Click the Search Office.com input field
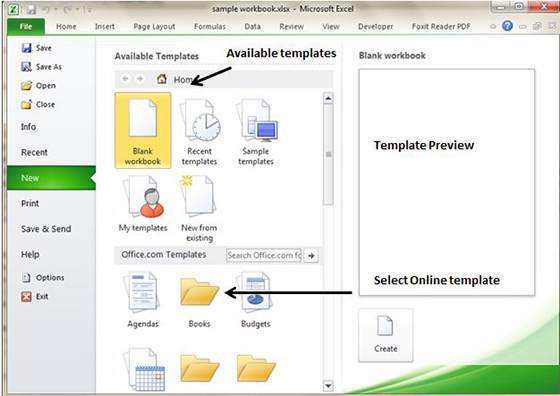Image resolution: width=560 pixels, height=396 pixels. 264,256
